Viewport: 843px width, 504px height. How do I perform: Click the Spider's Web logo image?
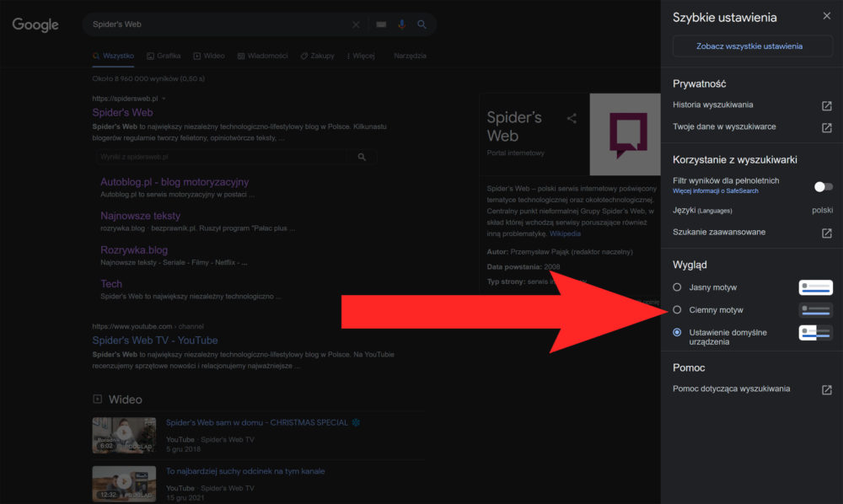[625, 134]
